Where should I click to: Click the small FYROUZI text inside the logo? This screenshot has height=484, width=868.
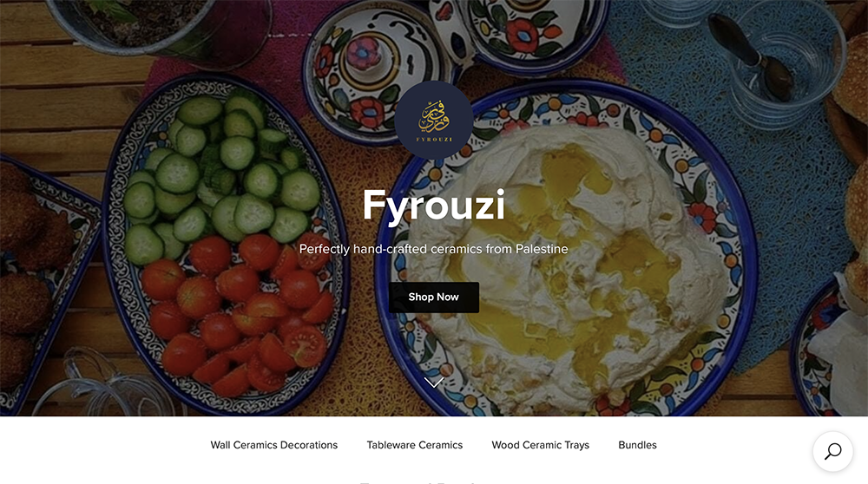(434, 140)
